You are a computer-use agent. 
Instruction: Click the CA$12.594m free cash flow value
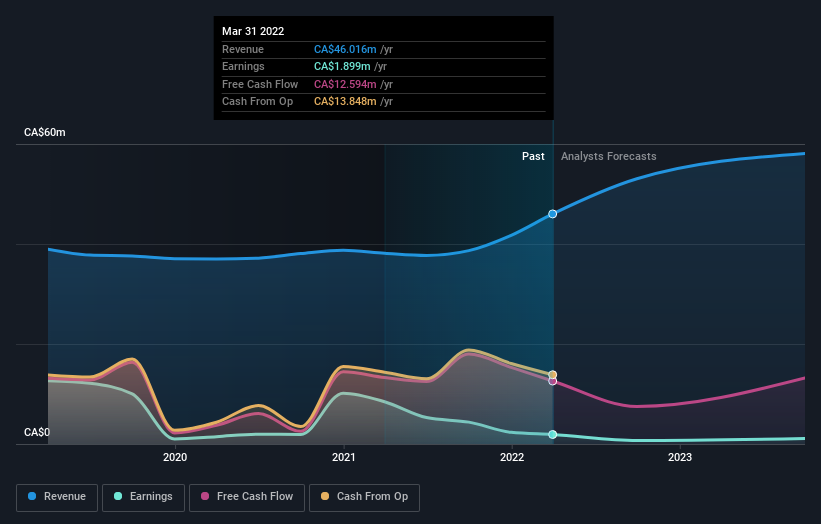click(x=345, y=84)
